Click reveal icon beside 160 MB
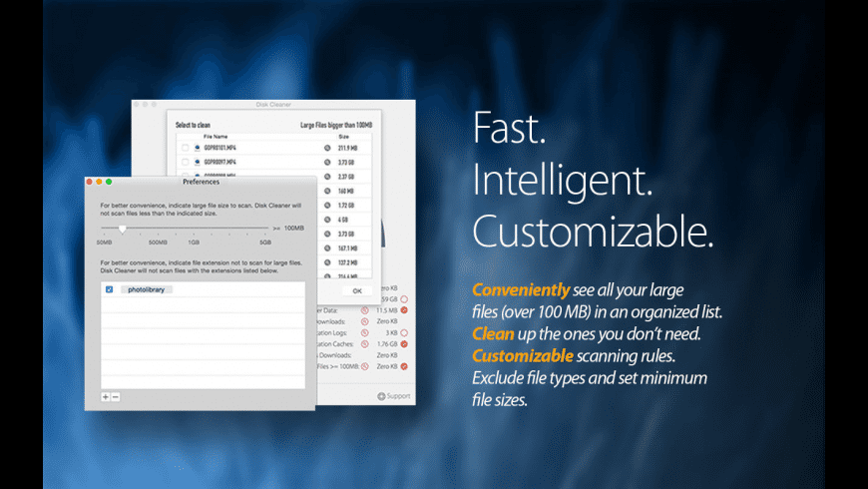Viewport: 868px width, 489px height. click(x=327, y=191)
